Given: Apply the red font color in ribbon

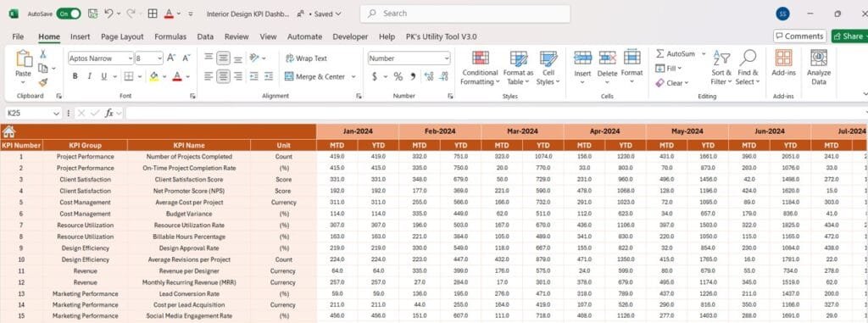Looking at the screenshot, I should [177, 76].
